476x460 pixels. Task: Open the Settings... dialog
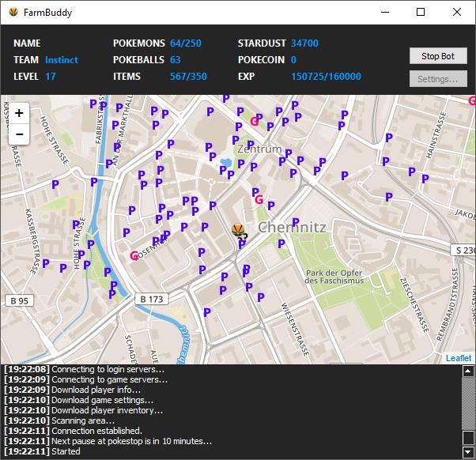[438, 79]
